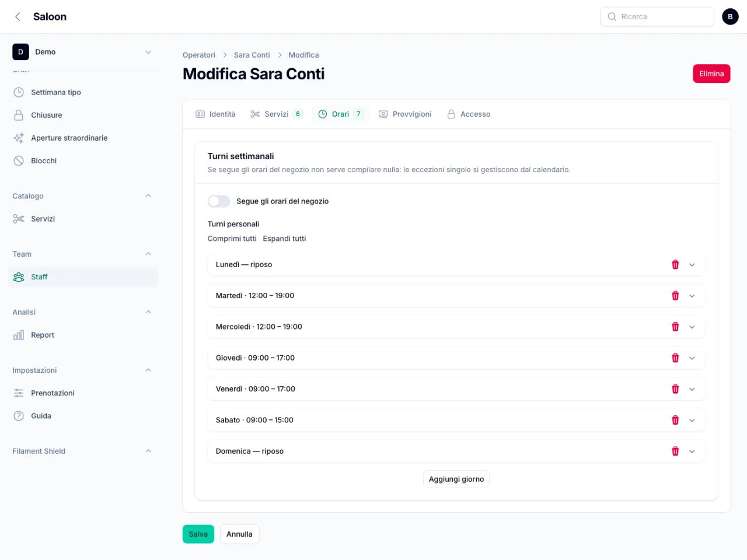
Task: Click trash icon for Sabato shift
Action: point(675,420)
